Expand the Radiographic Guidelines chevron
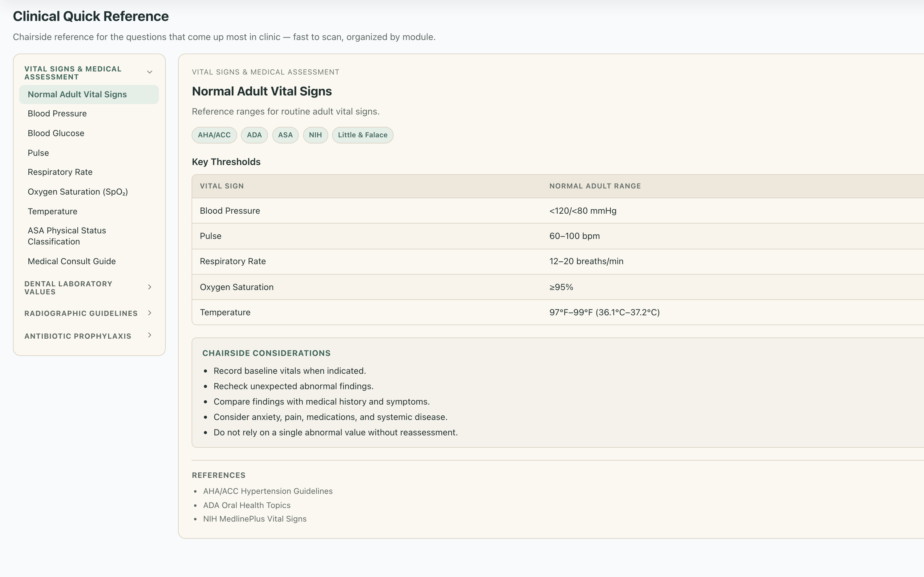This screenshot has width=924, height=577. point(150,313)
